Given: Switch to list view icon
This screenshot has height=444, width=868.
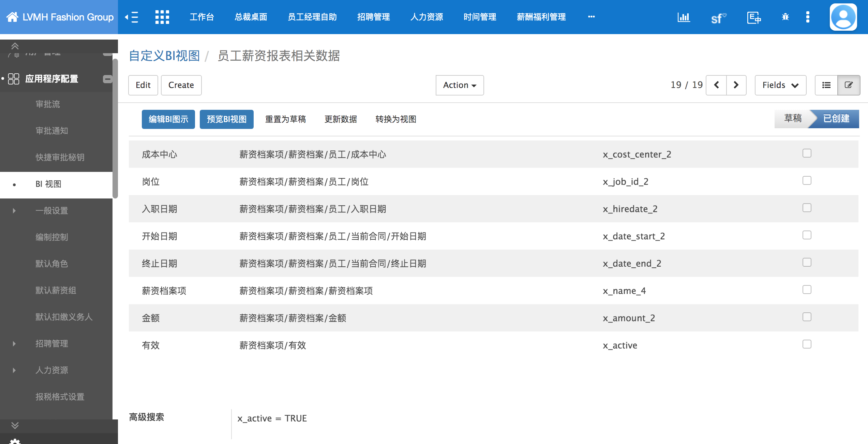Looking at the screenshot, I should (826, 85).
